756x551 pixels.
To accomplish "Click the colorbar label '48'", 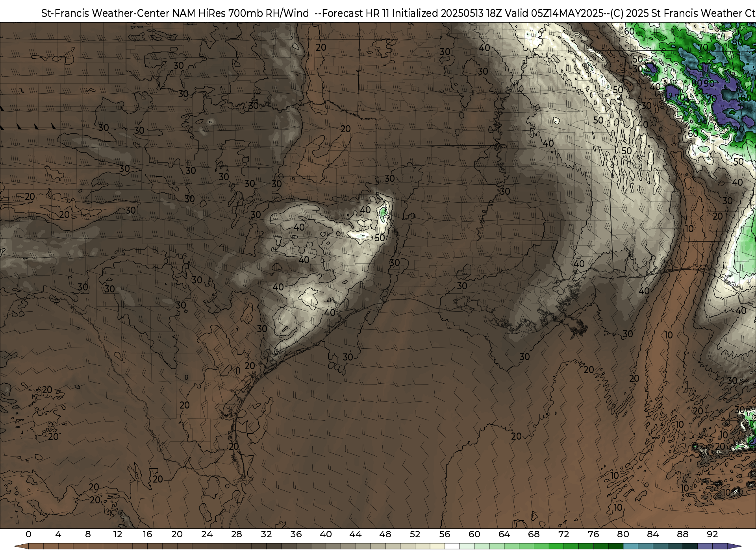I will click(385, 534).
